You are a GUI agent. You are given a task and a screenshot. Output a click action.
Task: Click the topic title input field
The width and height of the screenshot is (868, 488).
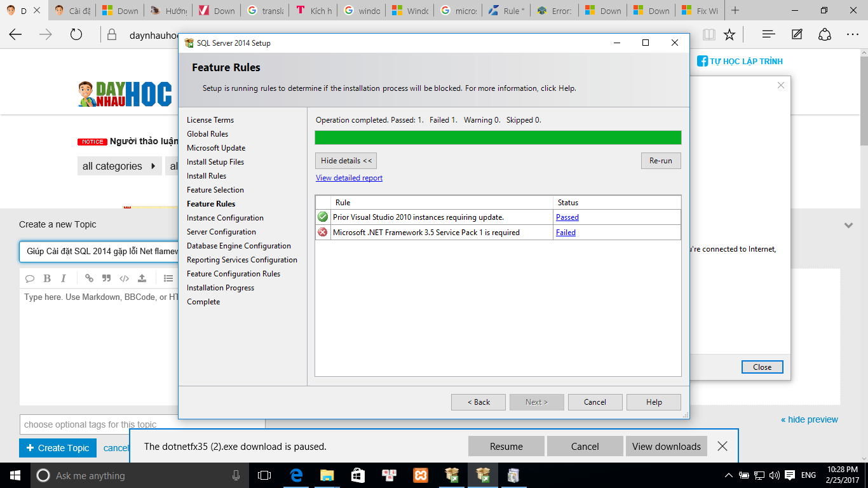99,252
